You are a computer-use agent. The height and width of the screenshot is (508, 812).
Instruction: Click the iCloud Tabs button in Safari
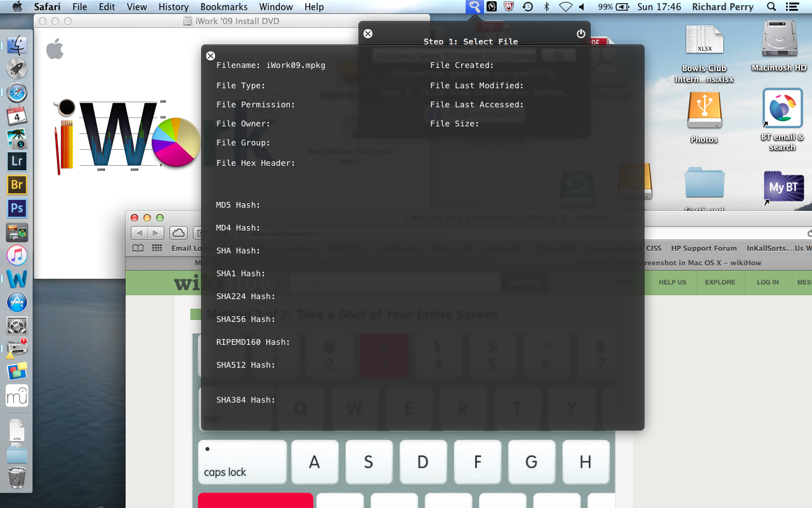tap(178, 233)
